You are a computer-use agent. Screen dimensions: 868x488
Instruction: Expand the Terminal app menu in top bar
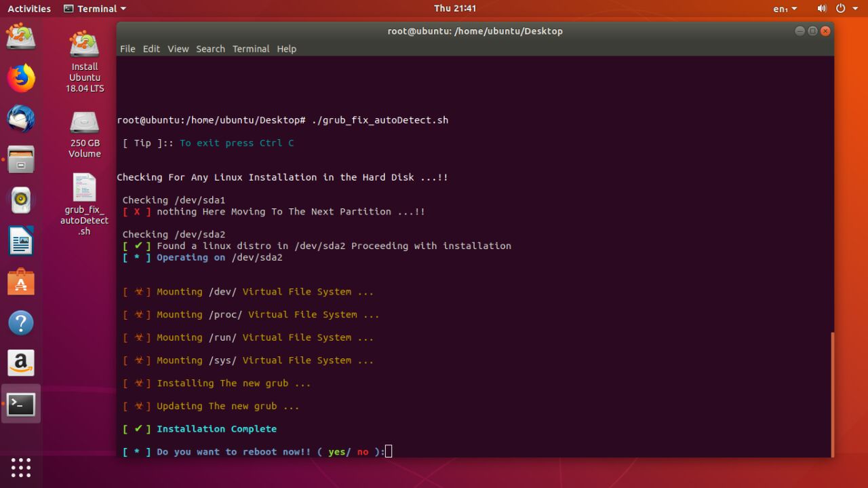point(95,9)
